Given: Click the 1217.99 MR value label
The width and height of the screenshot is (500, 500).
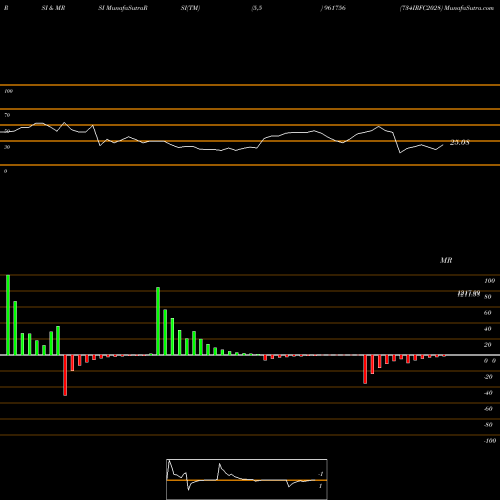Looking at the screenshot, I should point(469,294).
